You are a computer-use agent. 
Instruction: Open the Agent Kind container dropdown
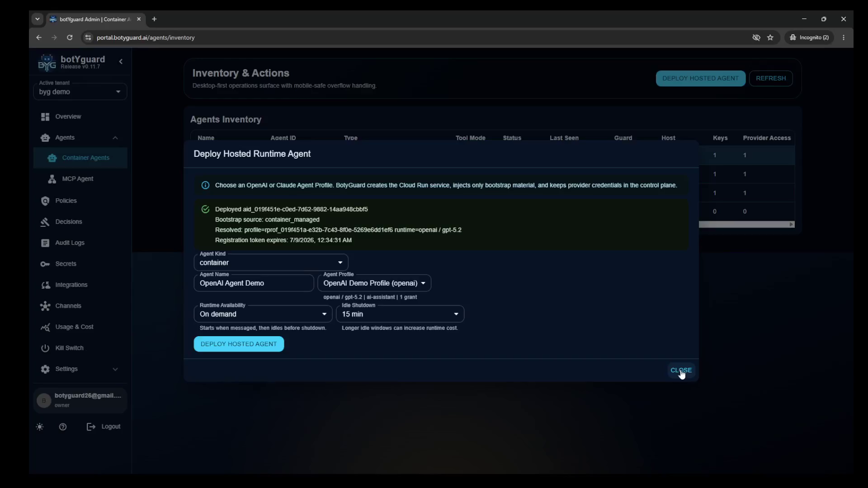pyautogui.click(x=271, y=263)
